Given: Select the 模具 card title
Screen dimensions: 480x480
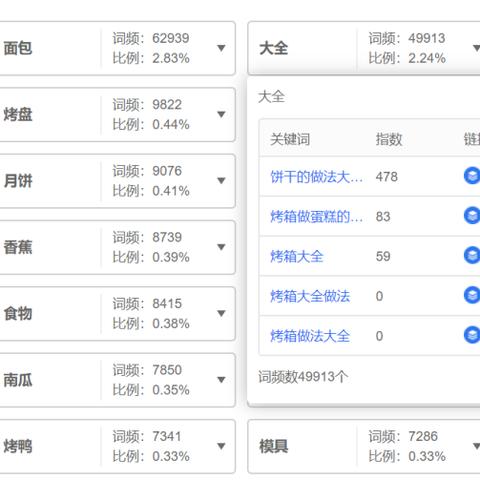Looking at the screenshot, I should tap(274, 446).
